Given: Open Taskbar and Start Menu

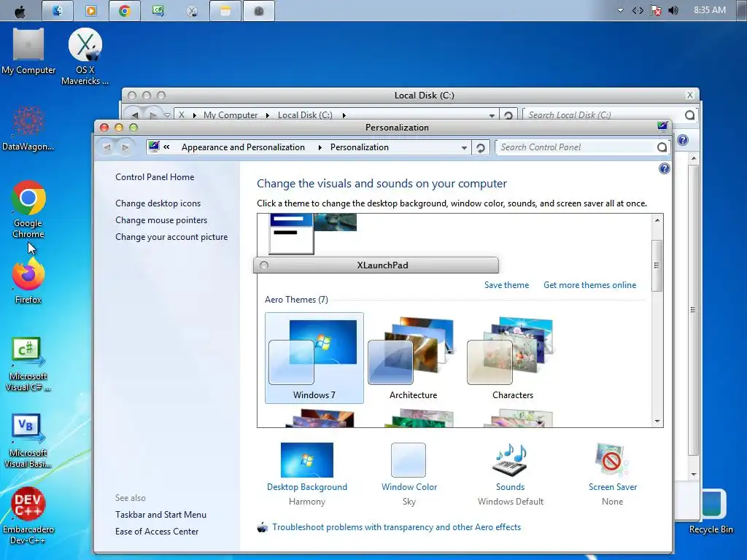Looking at the screenshot, I should (x=160, y=514).
